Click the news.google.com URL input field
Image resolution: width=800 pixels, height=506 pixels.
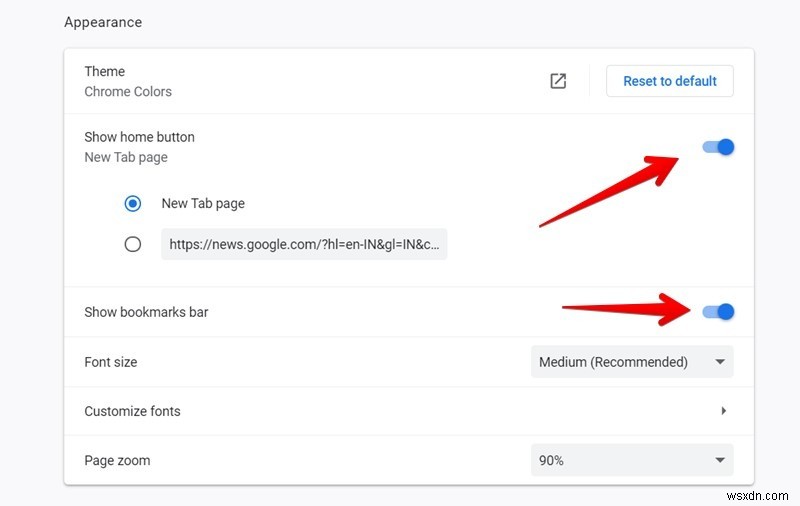click(304, 244)
